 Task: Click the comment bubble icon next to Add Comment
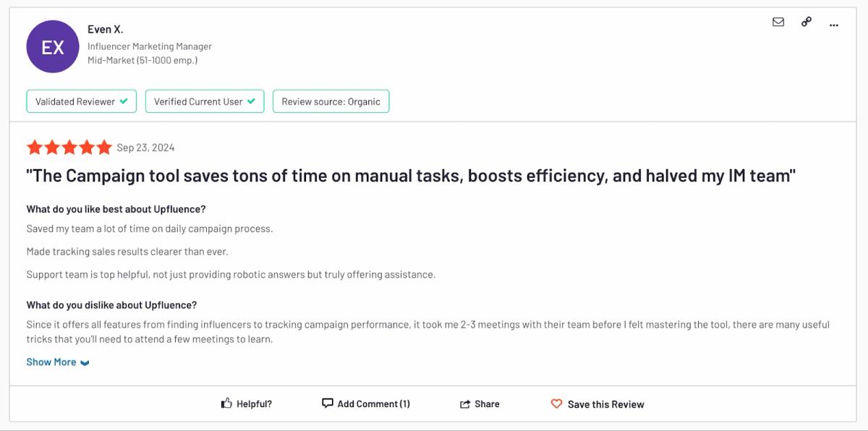pos(328,404)
